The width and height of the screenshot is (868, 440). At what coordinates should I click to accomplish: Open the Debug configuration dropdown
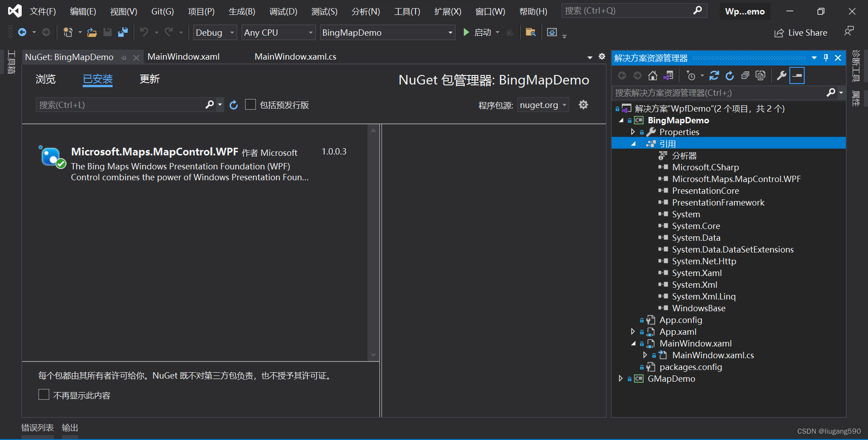coord(215,33)
